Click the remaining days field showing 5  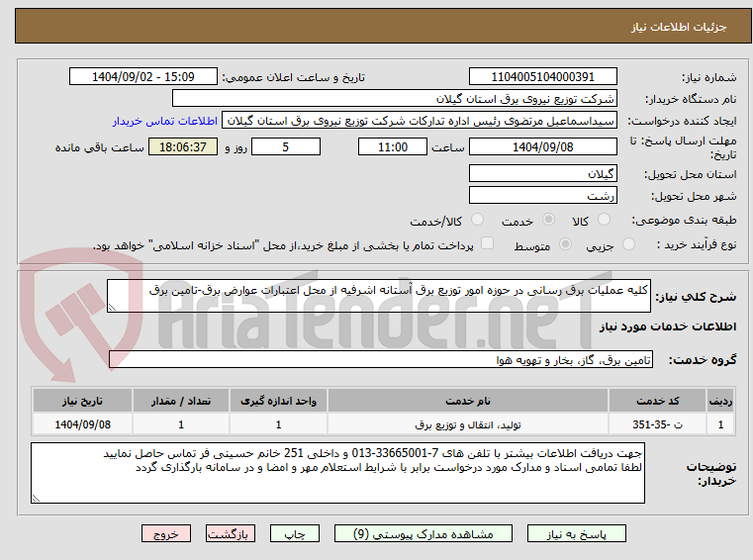coord(286,147)
